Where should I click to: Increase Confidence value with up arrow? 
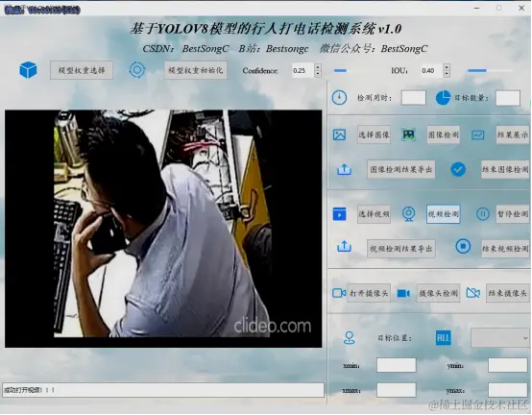tap(318, 67)
